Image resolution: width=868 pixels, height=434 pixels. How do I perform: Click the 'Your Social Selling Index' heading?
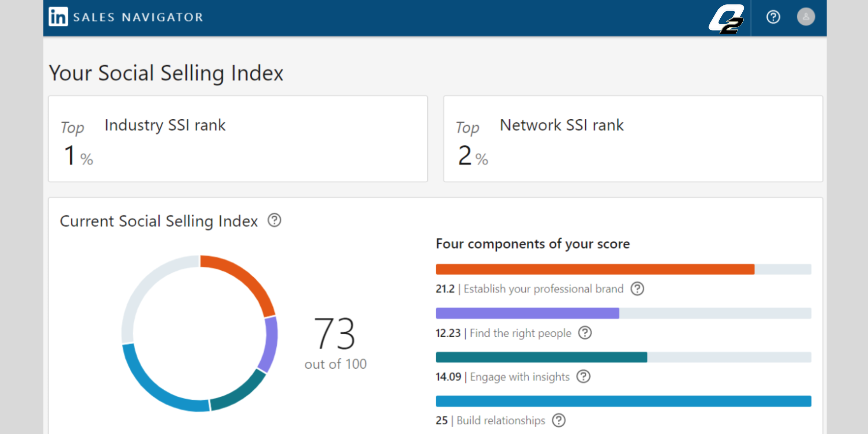166,73
